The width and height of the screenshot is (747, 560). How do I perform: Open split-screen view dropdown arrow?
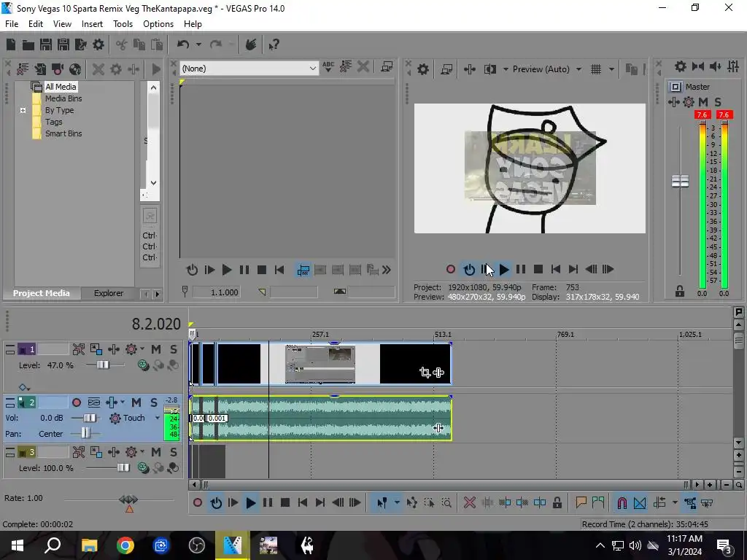(506, 69)
